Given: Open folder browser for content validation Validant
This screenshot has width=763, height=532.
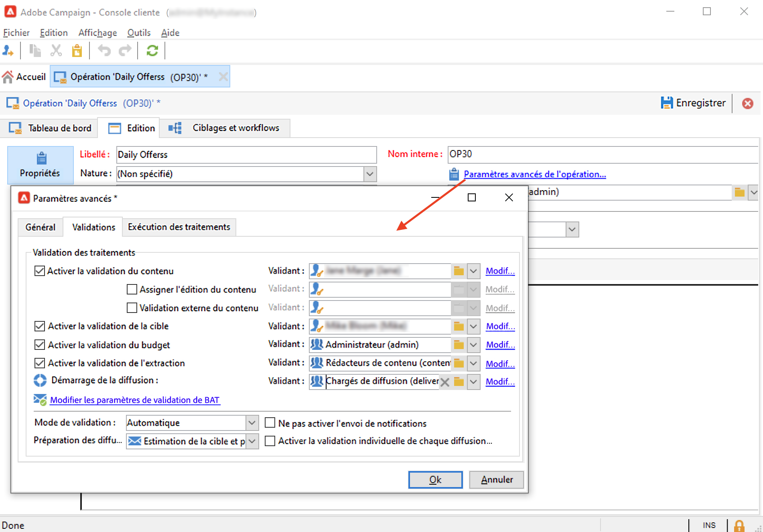Looking at the screenshot, I should 459,271.
